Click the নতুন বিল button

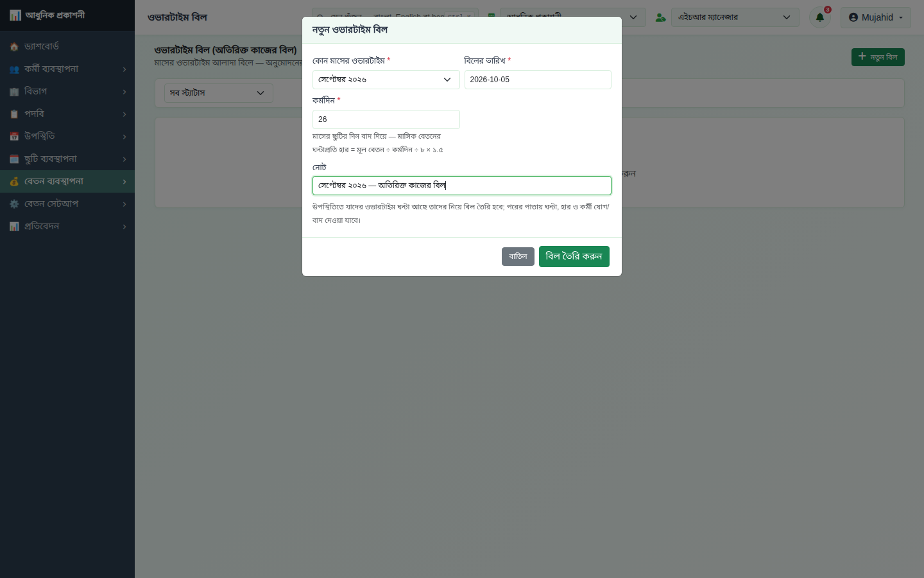coord(878,57)
